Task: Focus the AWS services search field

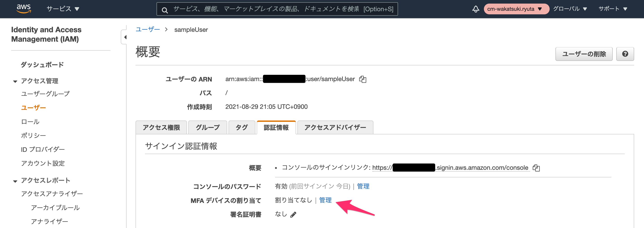Action: [277, 9]
